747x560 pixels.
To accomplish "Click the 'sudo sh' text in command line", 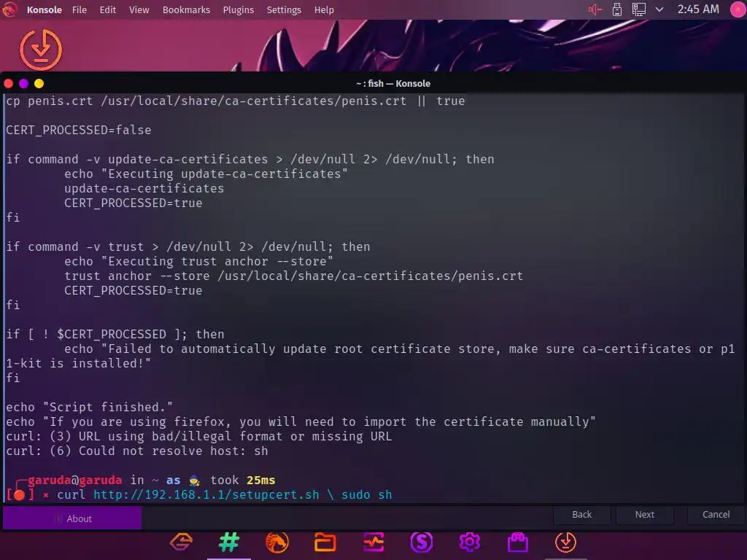I will (x=367, y=495).
